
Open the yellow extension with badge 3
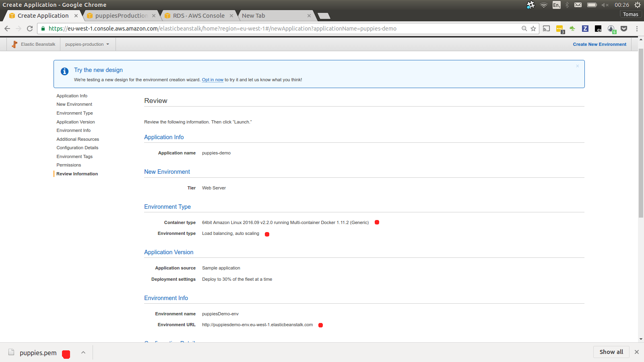(559, 29)
